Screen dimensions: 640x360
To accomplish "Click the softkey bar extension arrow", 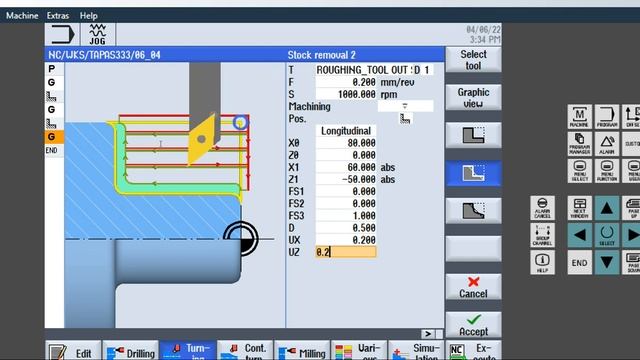I will click(x=427, y=334).
